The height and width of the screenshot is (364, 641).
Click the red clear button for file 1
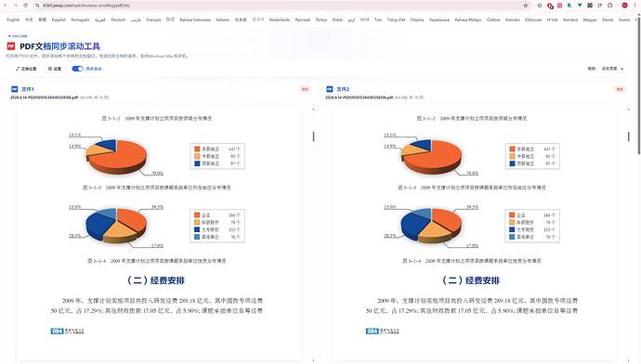tap(305, 89)
